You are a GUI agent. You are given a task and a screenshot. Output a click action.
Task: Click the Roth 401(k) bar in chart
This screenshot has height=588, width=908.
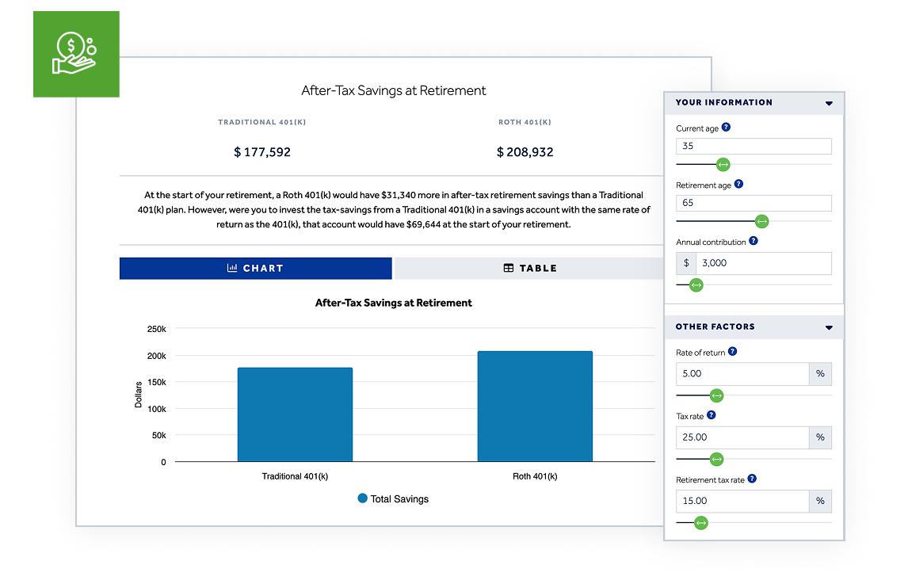pos(535,406)
